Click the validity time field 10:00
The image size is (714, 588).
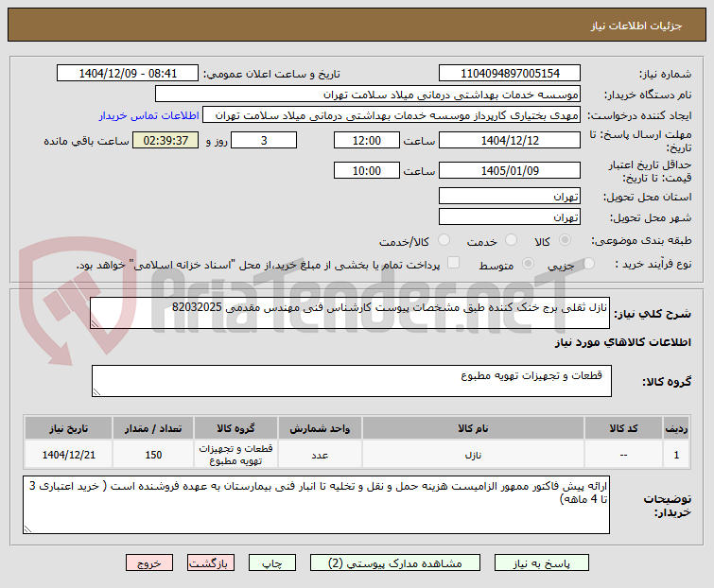click(x=367, y=171)
